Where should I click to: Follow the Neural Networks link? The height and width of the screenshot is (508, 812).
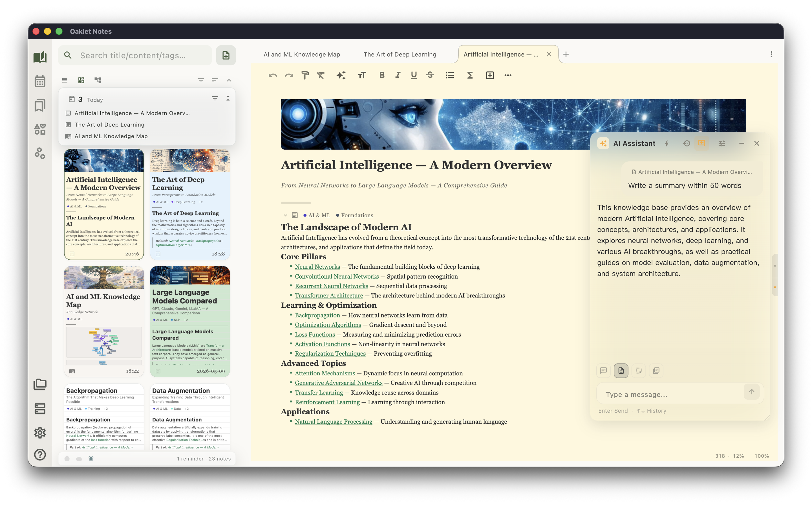click(317, 267)
